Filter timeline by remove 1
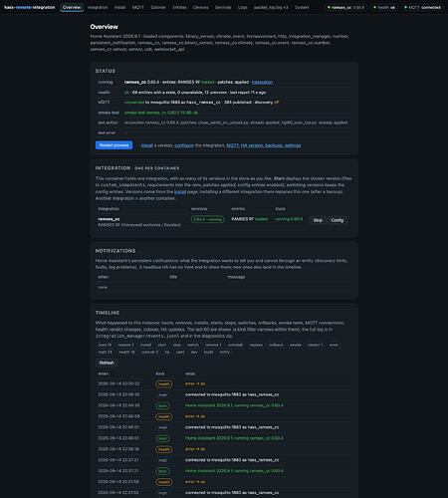 tap(213, 345)
